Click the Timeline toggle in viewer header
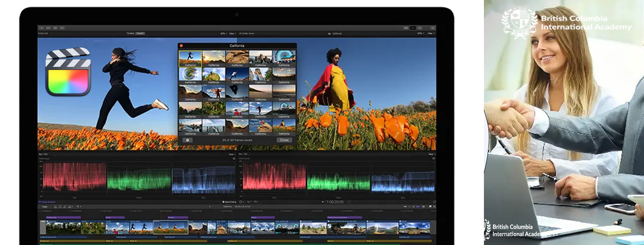The image size is (644, 245). tap(131, 33)
